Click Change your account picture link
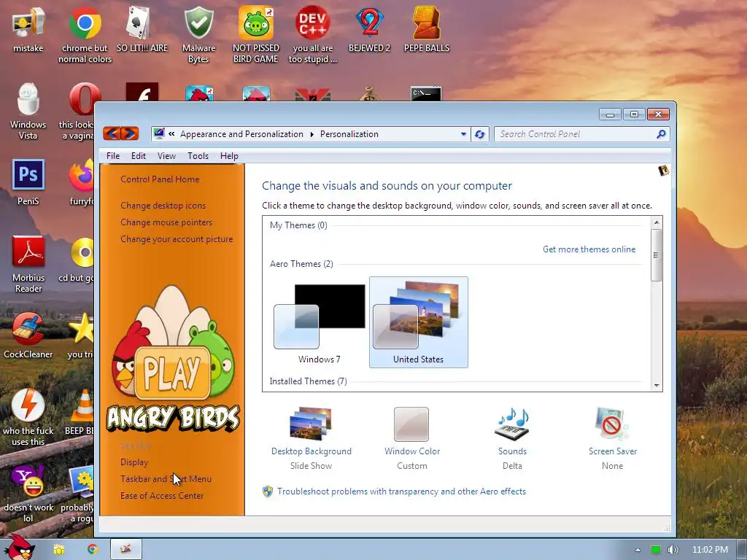The image size is (747, 560). (x=177, y=239)
